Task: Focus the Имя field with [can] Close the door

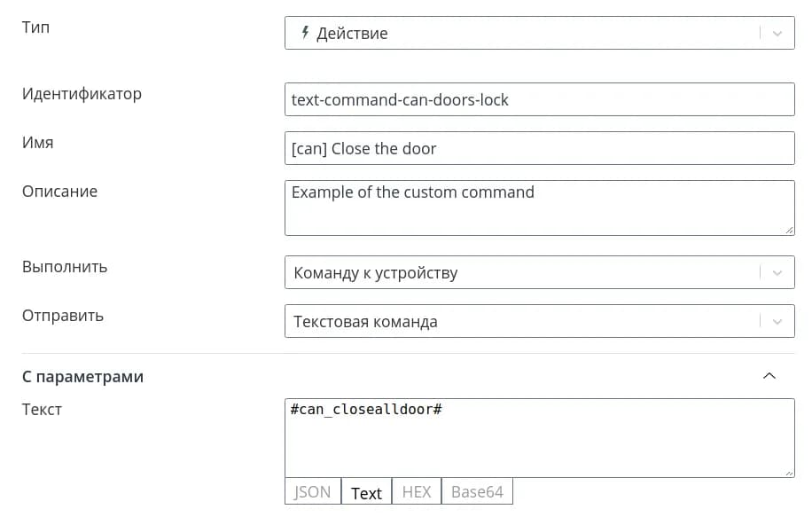Action: [539, 148]
